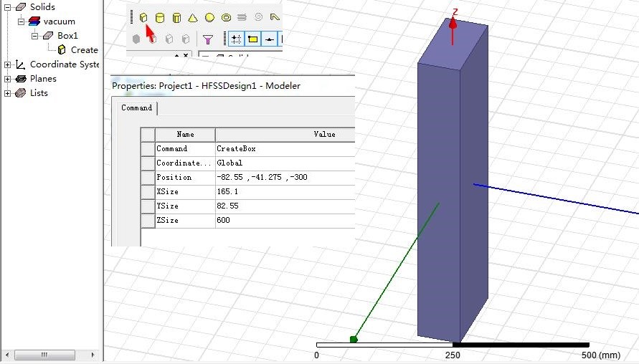Select the Lists tree label
Viewport: 639px width, 364px height.
coord(39,93)
